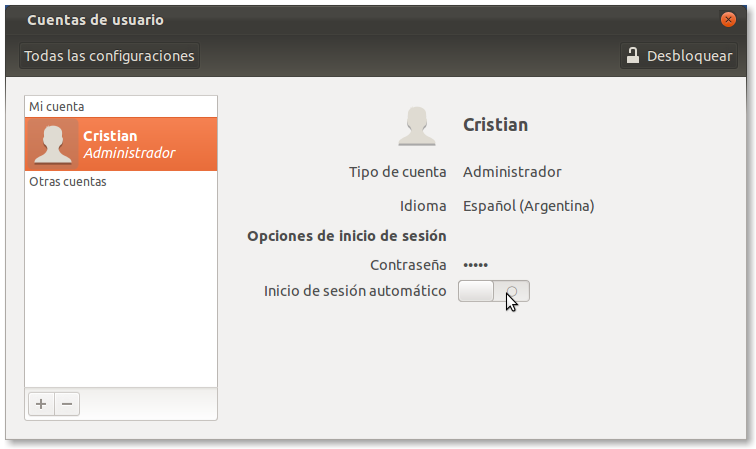Screen dimensions: 756x449
Task: Click the plus icon to add a user
Action: click(x=41, y=404)
